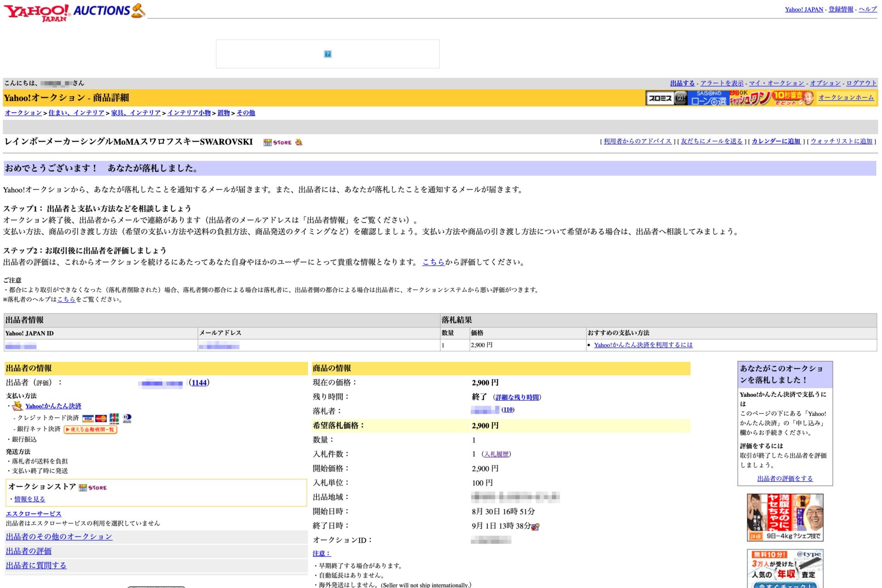
Task: Open the 家具、インテリア breadcrumb
Action: 136,113
